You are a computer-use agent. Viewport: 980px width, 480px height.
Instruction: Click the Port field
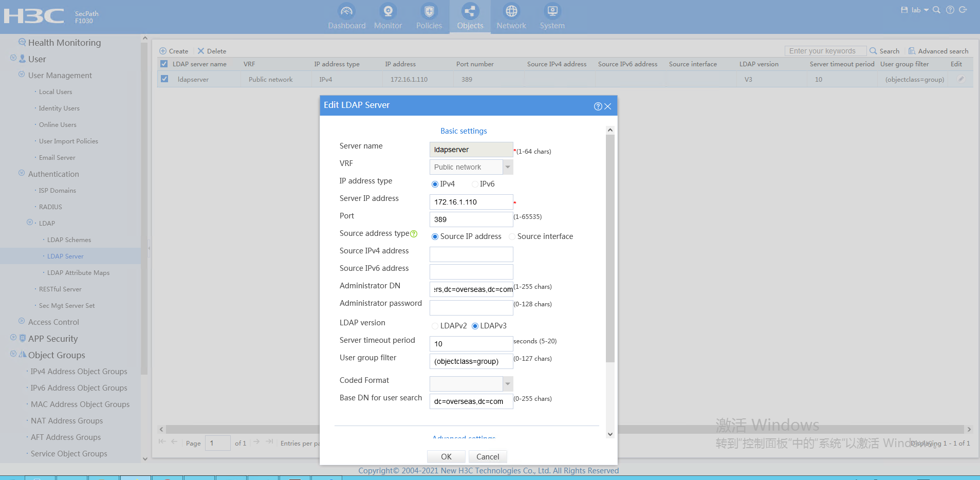471,219
